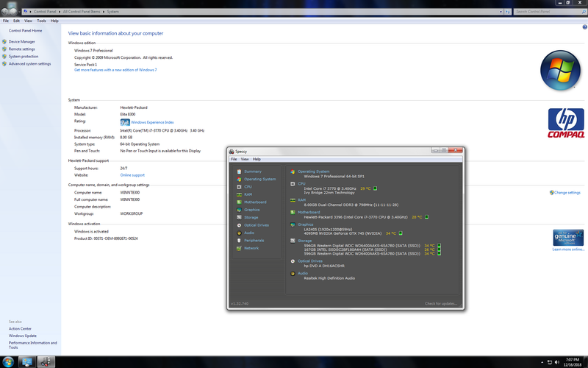The width and height of the screenshot is (588, 368).
Task: Select Summary in the Speccy sidebar
Action: pyautogui.click(x=253, y=171)
